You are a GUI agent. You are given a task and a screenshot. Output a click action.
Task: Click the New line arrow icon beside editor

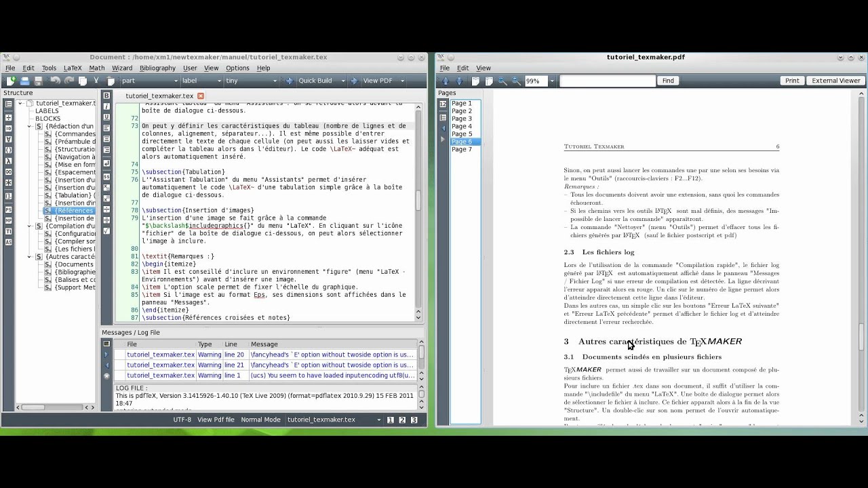pyautogui.click(x=106, y=163)
